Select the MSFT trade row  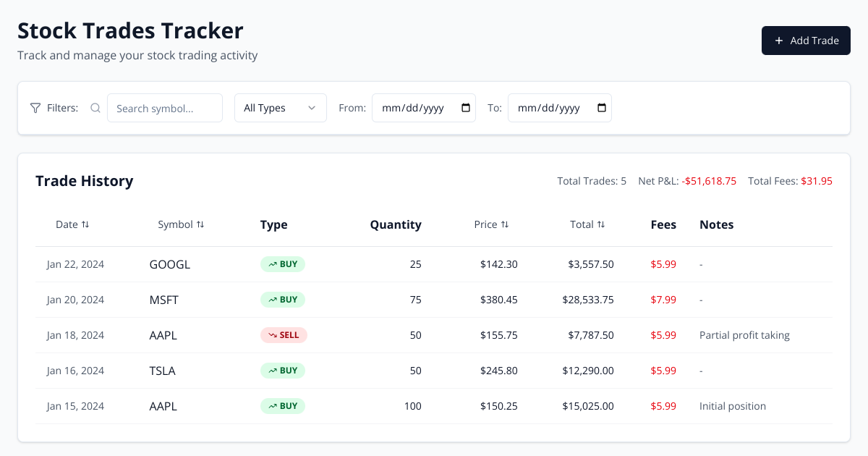pos(434,299)
